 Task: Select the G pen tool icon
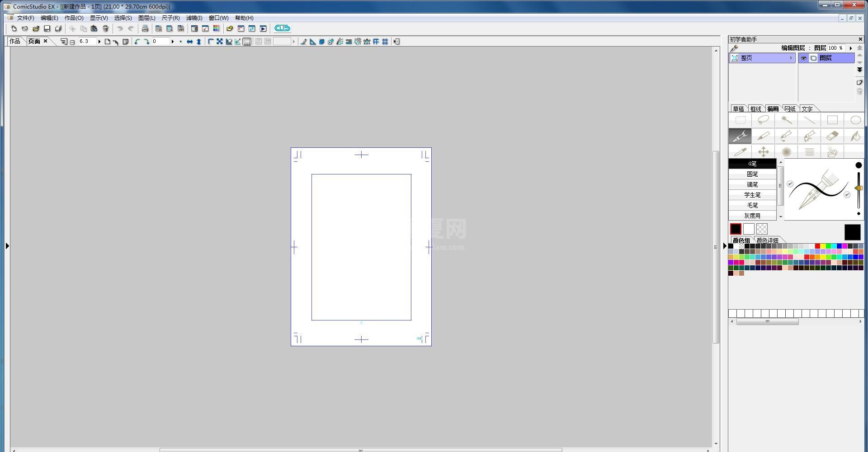point(740,136)
